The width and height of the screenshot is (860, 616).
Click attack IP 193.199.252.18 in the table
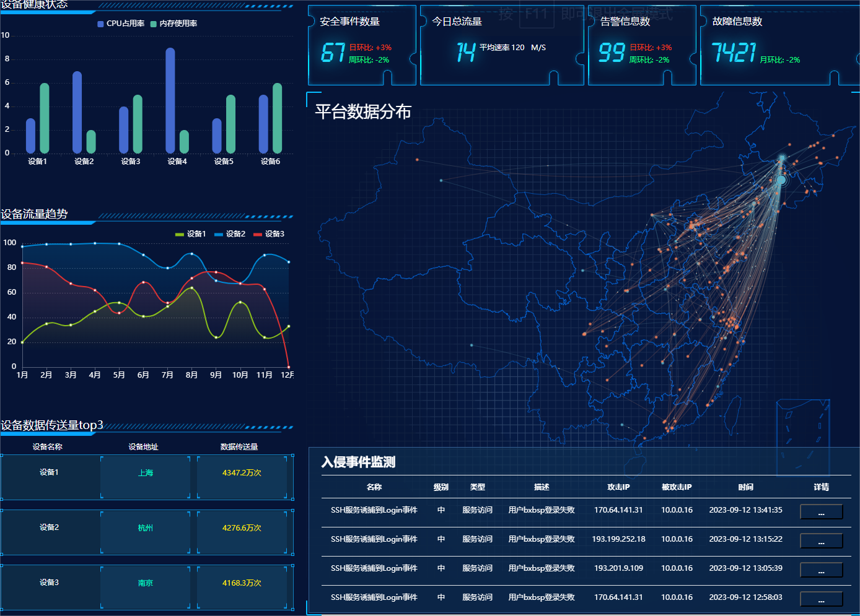tap(618, 539)
